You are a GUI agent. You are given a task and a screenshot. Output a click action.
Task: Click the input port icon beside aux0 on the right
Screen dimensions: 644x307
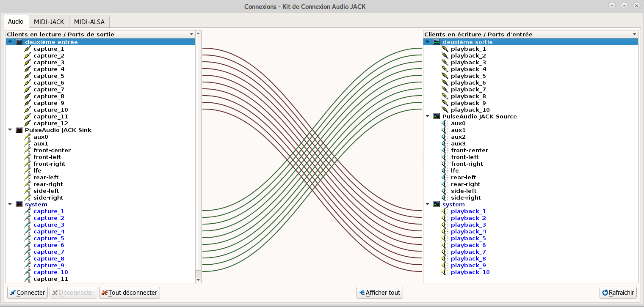[x=445, y=123]
